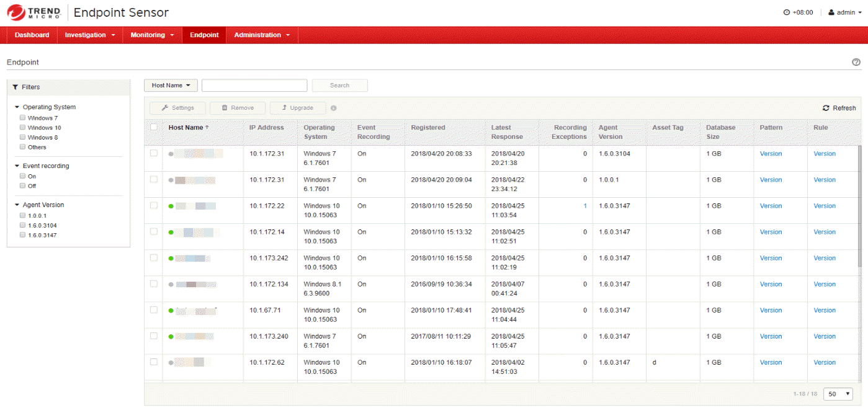The image size is (868, 413).
Task: Click the host search text field
Action: tap(254, 86)
